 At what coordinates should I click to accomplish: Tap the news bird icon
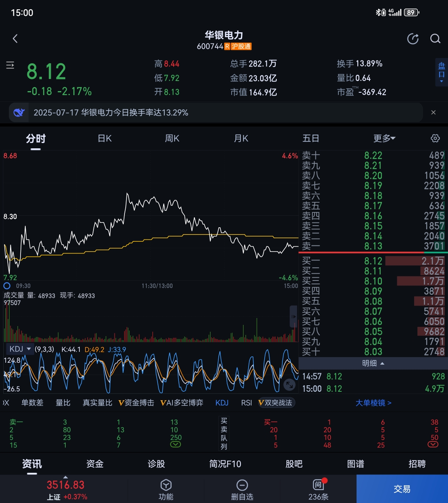coord(19,112)
